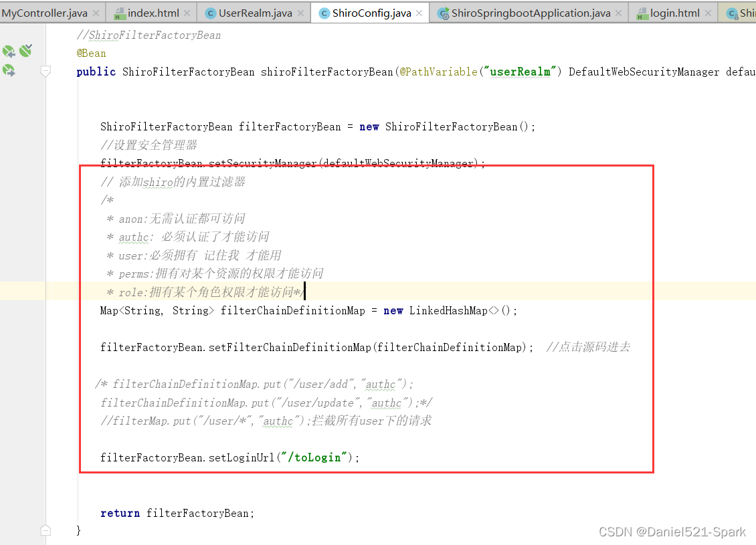Image resolution: width=756 pixels, height=545 pixels.
Task: Click the //ShiroFilterFactoryBean comment
Action: coord(149,35)
